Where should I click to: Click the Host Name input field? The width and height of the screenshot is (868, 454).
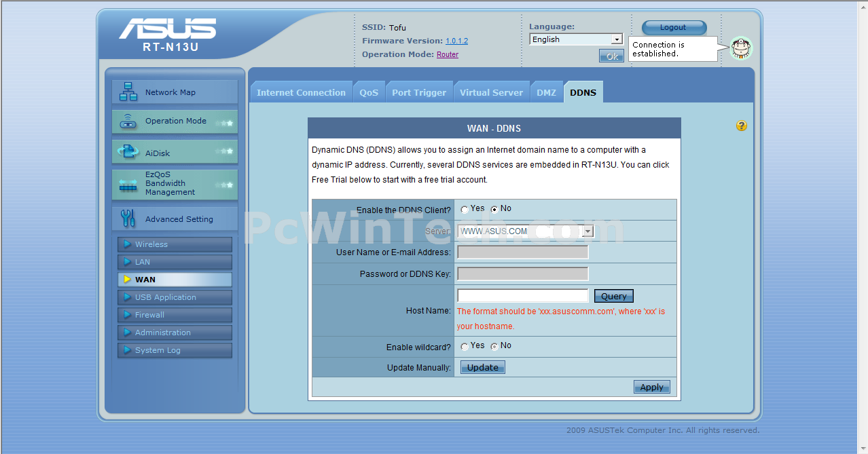pos(523,296)
